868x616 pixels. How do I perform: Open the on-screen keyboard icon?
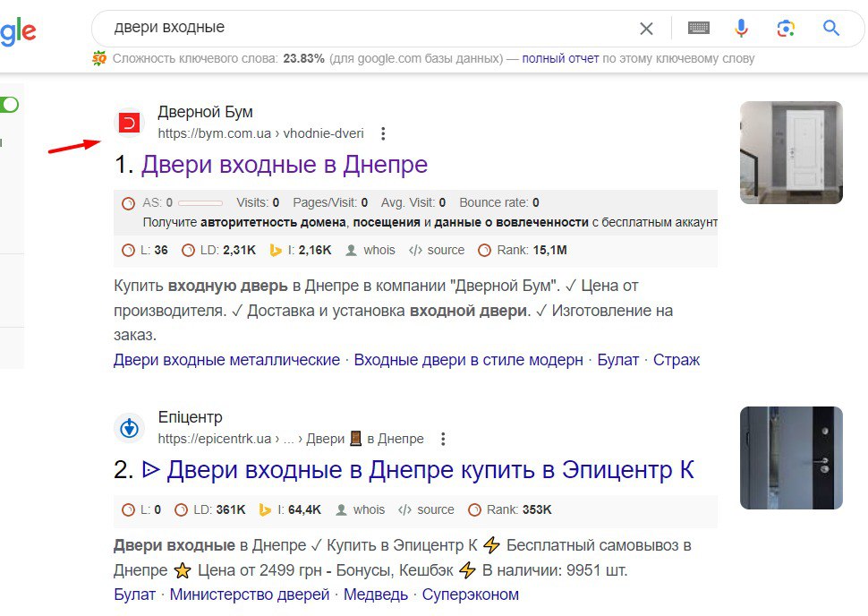click(x=699, y=28)
